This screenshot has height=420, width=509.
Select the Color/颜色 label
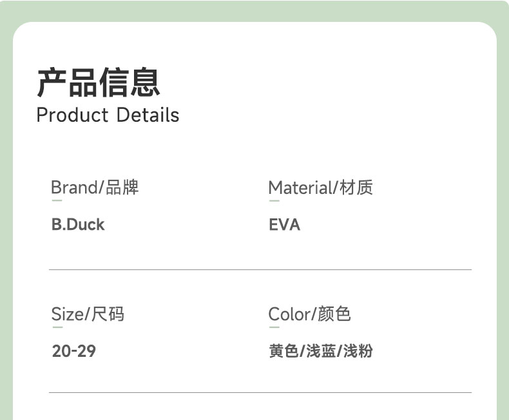pos(309,314)
